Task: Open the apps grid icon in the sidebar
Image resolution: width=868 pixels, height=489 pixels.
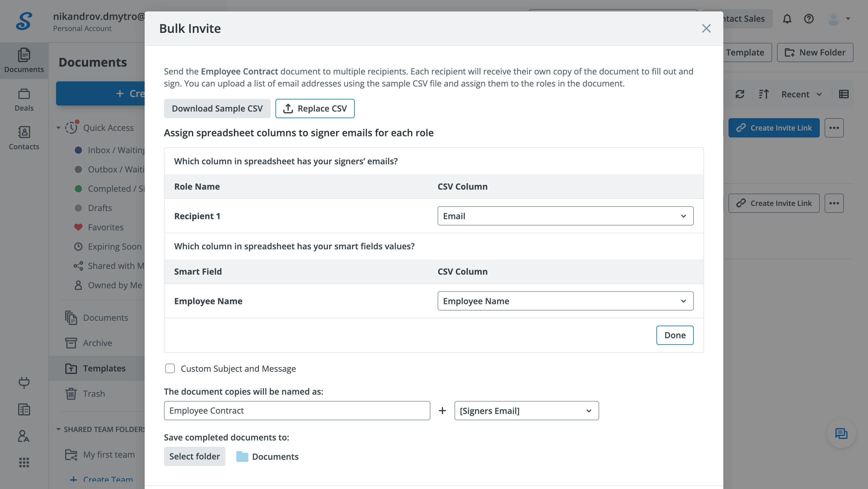Action: pos(24,462)
